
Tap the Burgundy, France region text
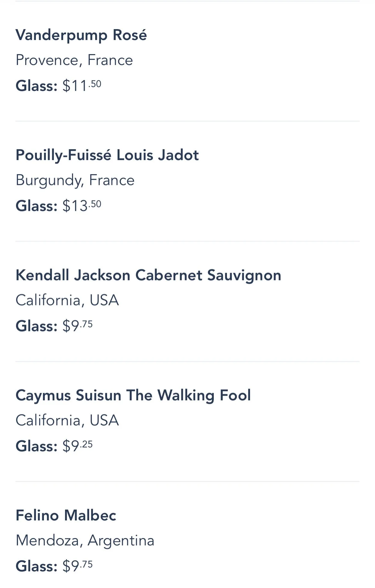[x=75, y=180]
